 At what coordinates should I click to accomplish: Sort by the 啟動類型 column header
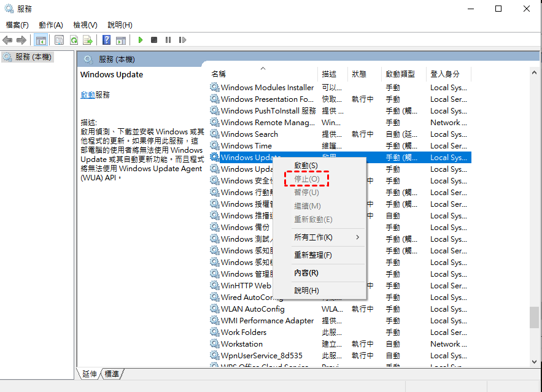click(x=404, y=74)
